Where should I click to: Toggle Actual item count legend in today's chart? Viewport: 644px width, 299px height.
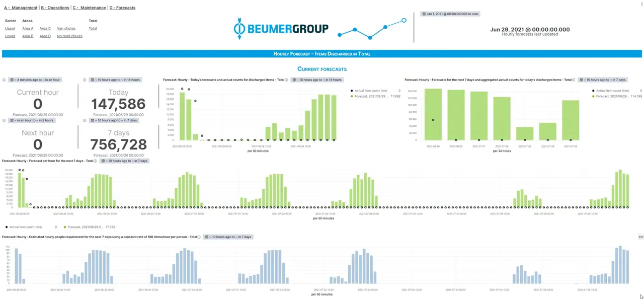[372, 91]
